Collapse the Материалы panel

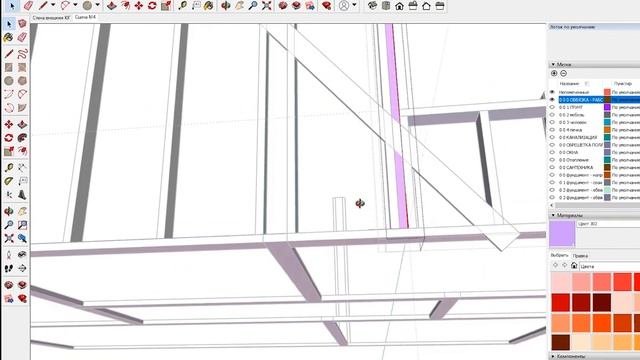(553, 215)
